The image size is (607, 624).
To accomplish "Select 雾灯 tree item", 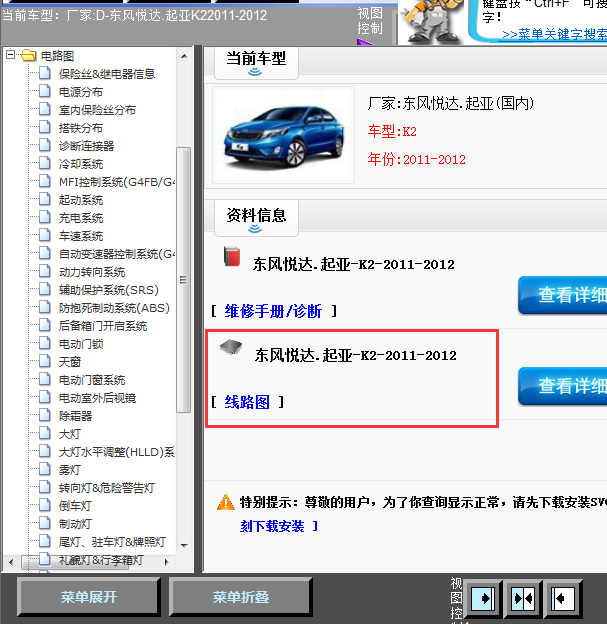I will (x=70, y=470).
